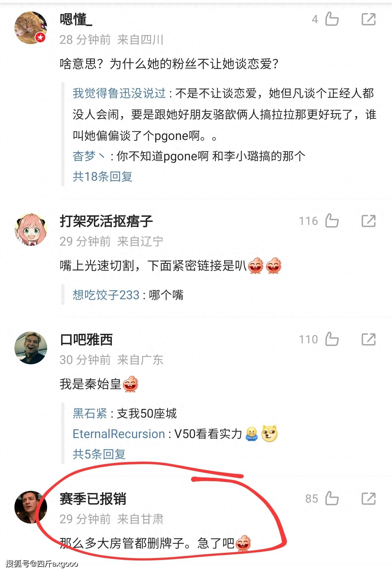
Task: Open EternalRecursion user profile link
Action: click(119, 434)
